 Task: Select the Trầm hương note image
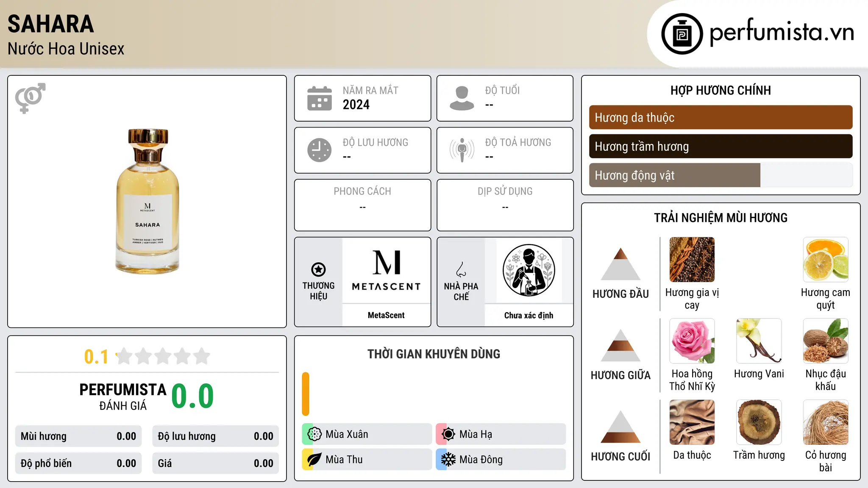pos(759,422)
